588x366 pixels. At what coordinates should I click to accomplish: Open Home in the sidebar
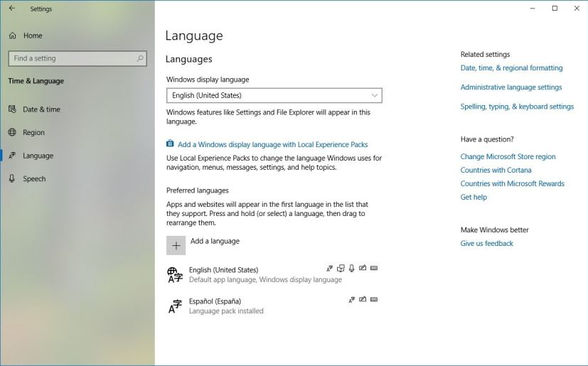click(33, 36)
